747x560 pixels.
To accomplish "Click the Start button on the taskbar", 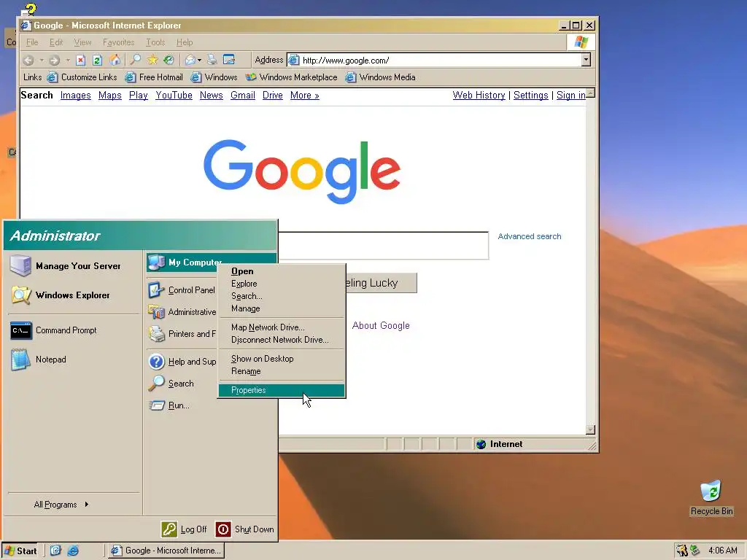I will (x=20, y=551).
